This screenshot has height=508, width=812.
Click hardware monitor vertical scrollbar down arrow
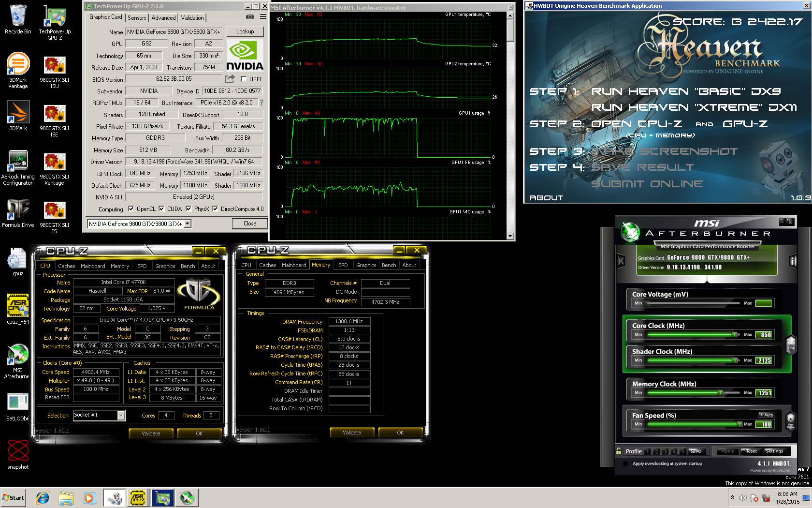coord(510,236)
